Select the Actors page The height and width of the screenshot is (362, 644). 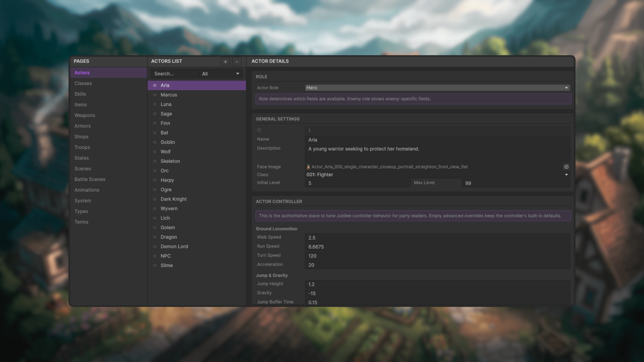click(109, 73)
